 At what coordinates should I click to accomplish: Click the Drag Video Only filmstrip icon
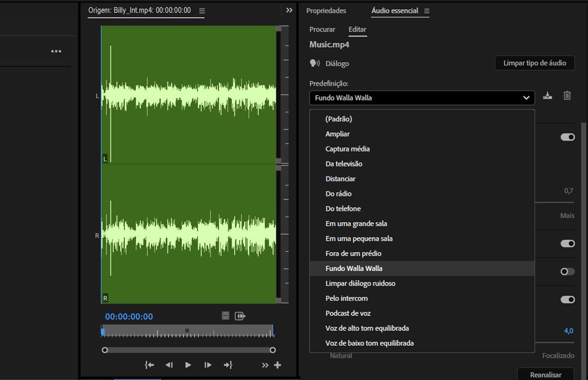[x=225, y=316]
